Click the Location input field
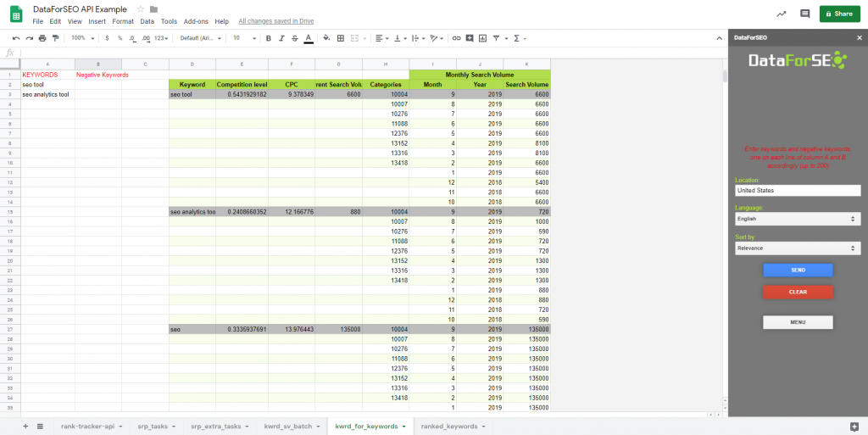Screen dimensions: 868x435 (x=798, y=191)
